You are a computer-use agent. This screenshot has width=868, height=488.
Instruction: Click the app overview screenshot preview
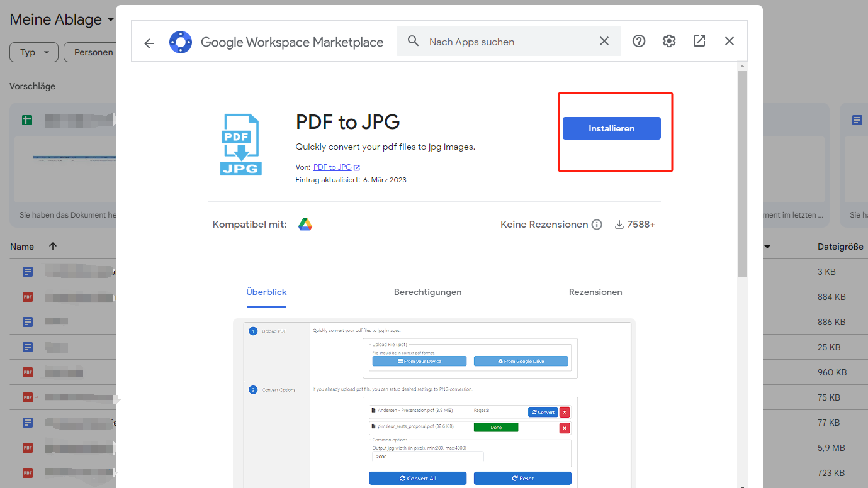pos(434,403)
